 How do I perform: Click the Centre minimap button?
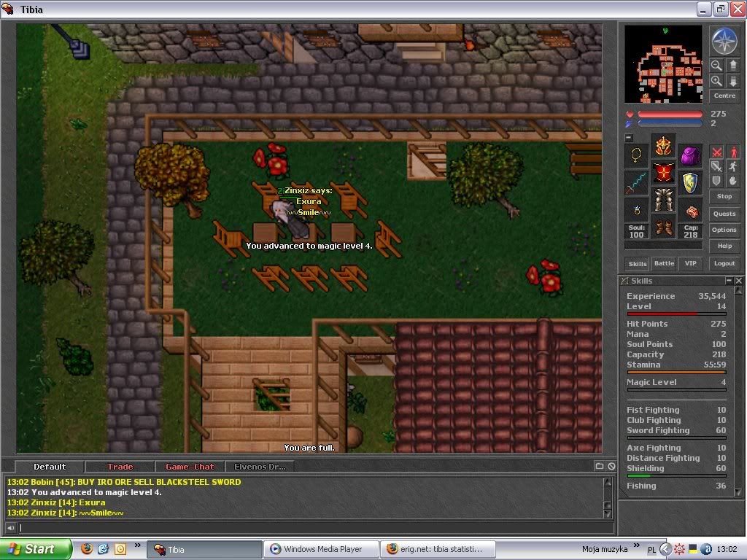tap(724, 96)
